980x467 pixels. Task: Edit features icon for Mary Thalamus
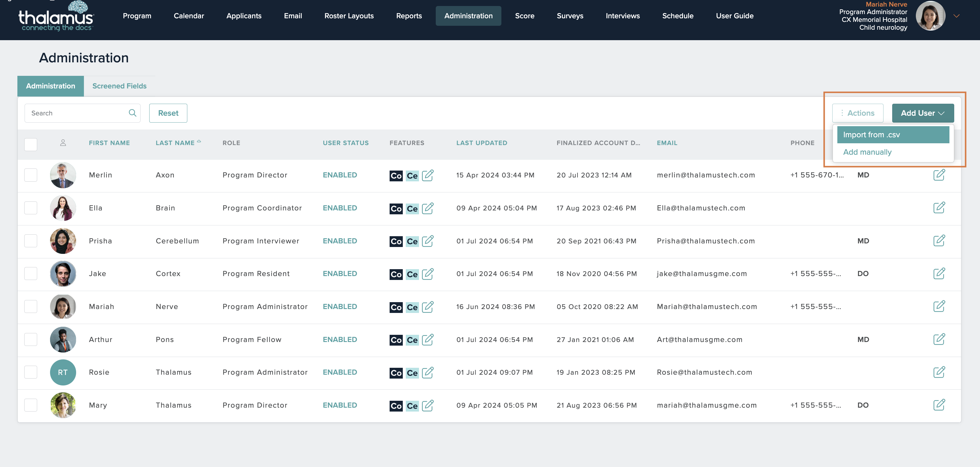pyautogui.click(x=428, y=405)
